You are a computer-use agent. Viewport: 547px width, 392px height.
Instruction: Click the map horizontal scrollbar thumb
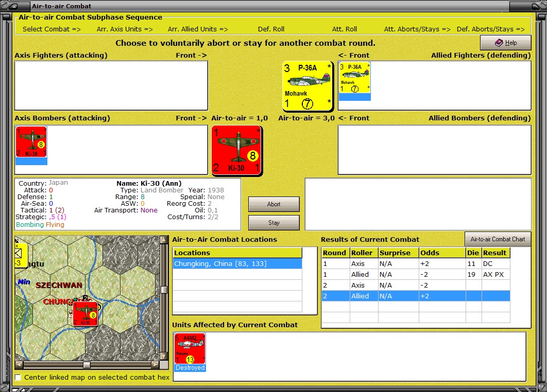tap(87, 365)
